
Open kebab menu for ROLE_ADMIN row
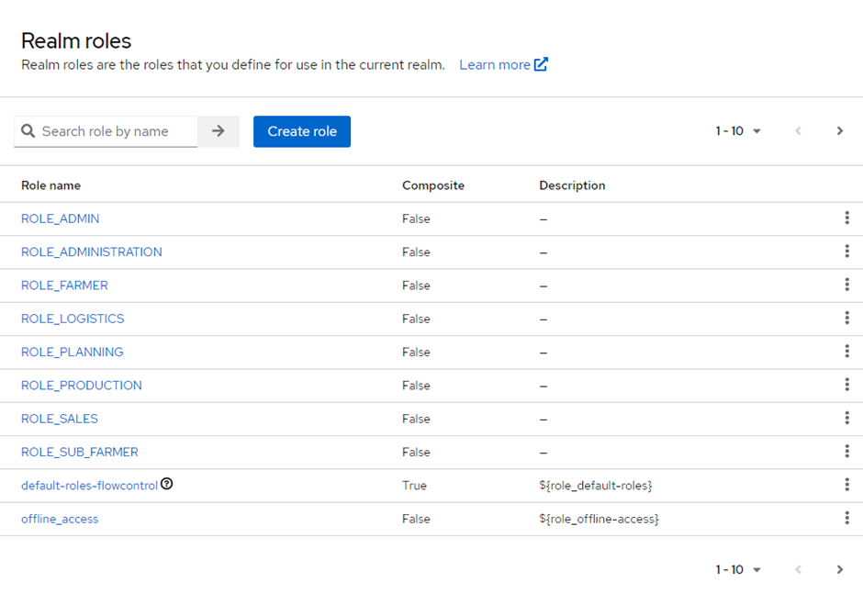tap(846, 218)
